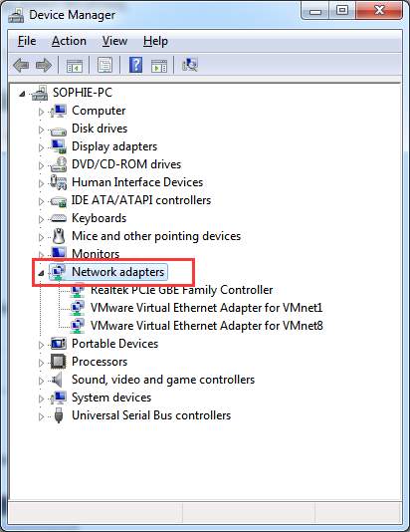Click Scan for hardware changes icon
Image resolution: width=410 pixels, height=532 pixels.
point(190,65)
